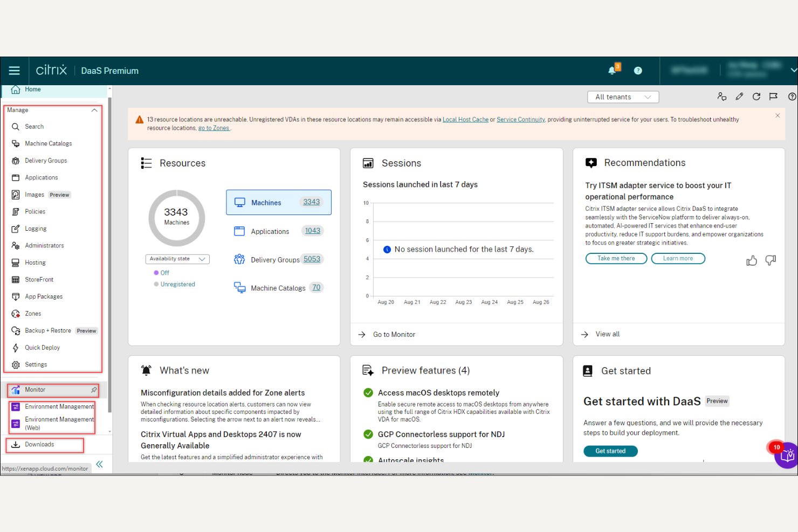Click Access macOS desktops remotely heading
798x532 pixels.
tap(438, 393)
